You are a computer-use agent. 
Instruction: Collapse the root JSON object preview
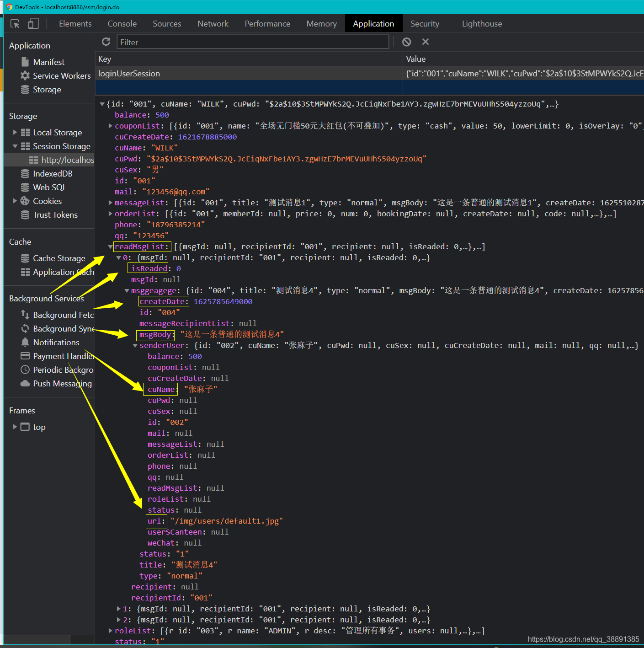(102, 104)
